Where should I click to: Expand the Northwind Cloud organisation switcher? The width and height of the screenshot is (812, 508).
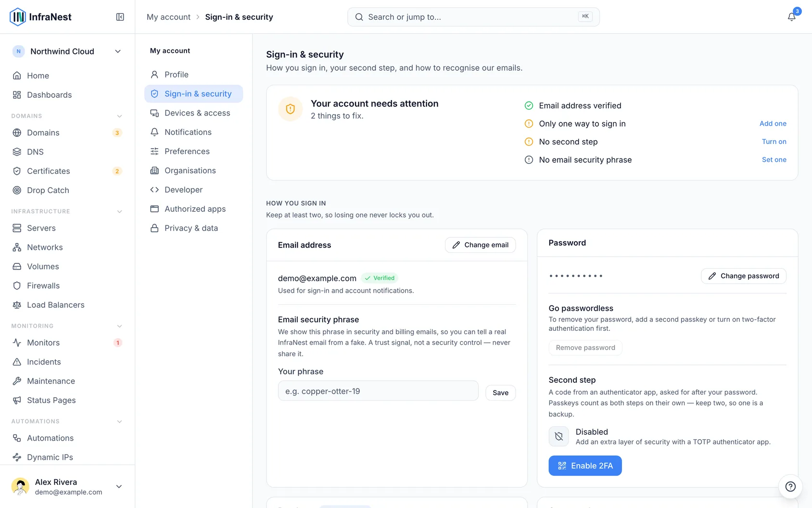click(x=67, y=52)
